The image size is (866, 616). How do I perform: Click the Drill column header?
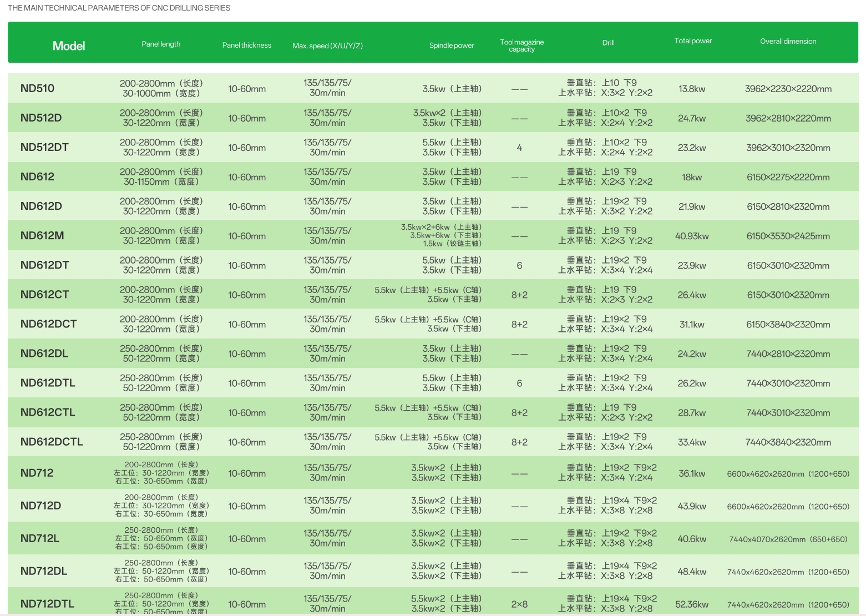pos(608,43)
